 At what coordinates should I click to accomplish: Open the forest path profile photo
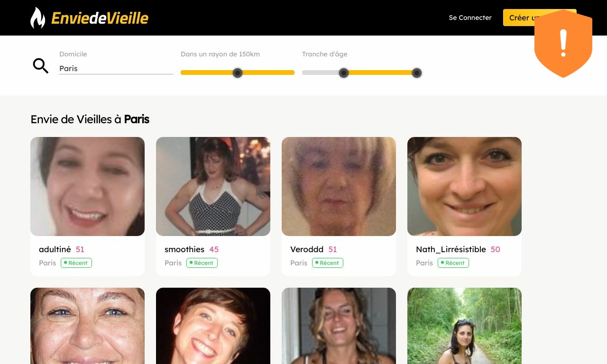pos(464,326)
